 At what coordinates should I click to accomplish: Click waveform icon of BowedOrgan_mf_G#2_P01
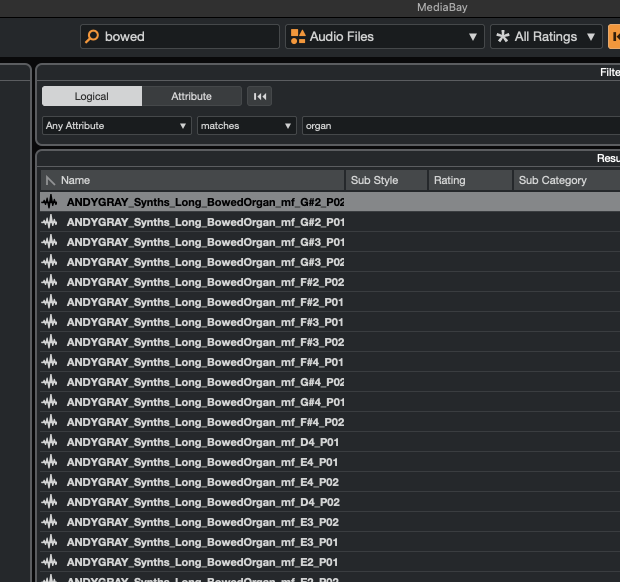(x=50, y=222)
